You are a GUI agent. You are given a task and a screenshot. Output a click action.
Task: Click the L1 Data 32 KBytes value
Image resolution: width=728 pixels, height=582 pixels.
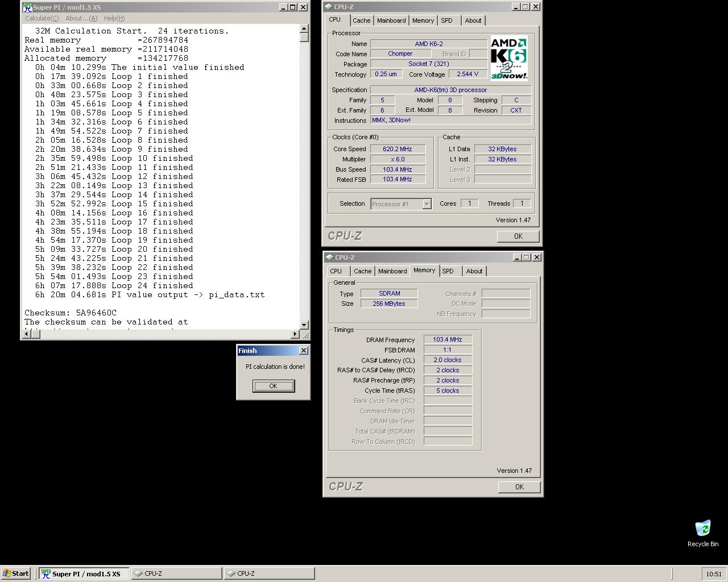pos(503,149)
